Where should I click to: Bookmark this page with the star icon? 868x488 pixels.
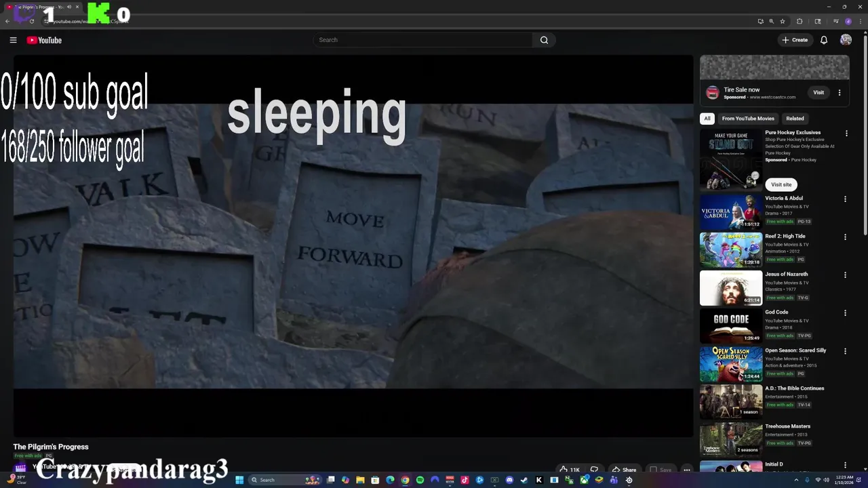pos(783,21)
